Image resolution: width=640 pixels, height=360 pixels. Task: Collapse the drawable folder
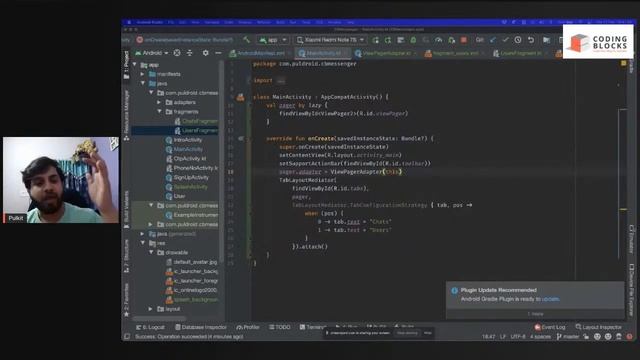[x=151, y=252]
